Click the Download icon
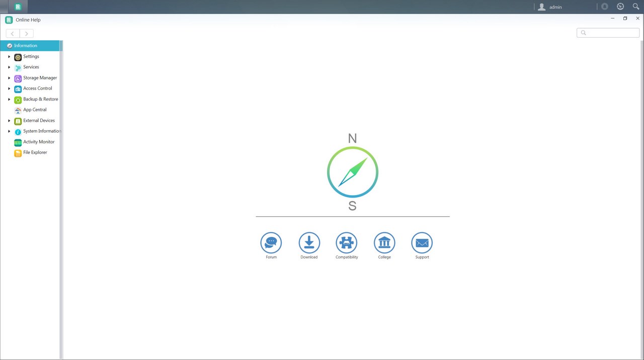Screen dimensions: 644x360 tap(309, 243)
